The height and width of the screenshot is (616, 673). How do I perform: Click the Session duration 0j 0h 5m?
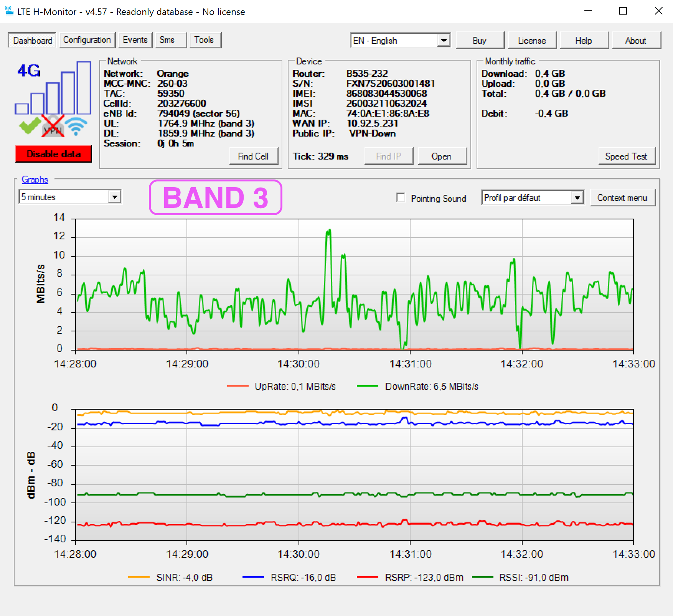click(176, 143)
